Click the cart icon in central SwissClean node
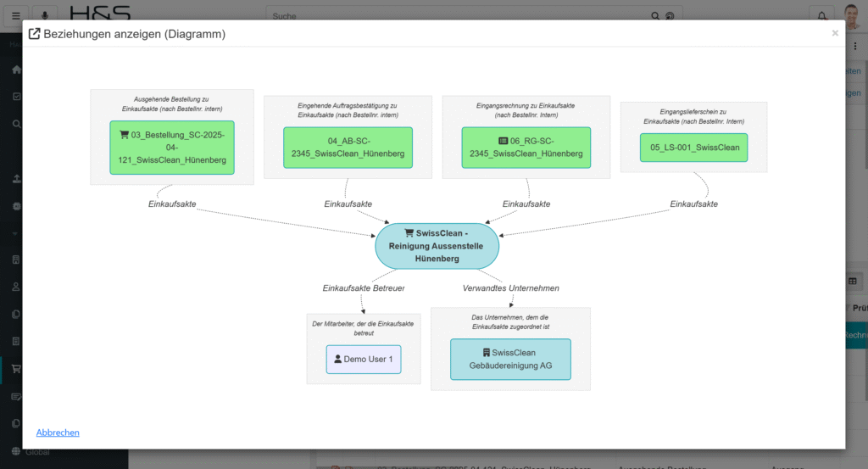Screen dimensions: 868x469 click(409, 233)
